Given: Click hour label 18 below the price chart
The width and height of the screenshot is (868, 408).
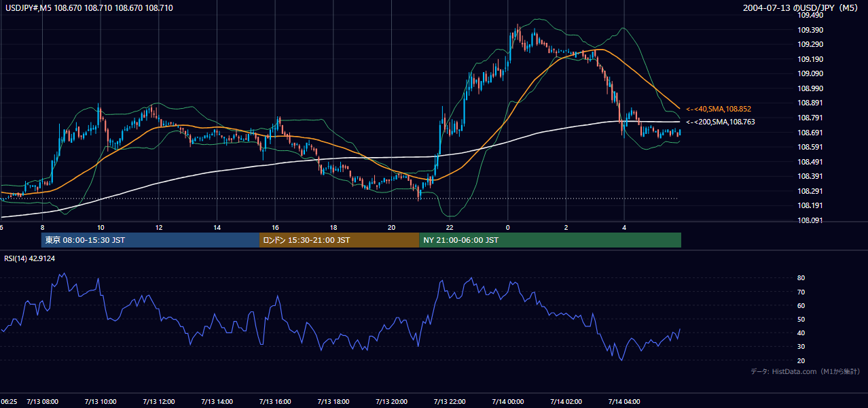Looking at the screenshot, I should (x=333, y=228).
